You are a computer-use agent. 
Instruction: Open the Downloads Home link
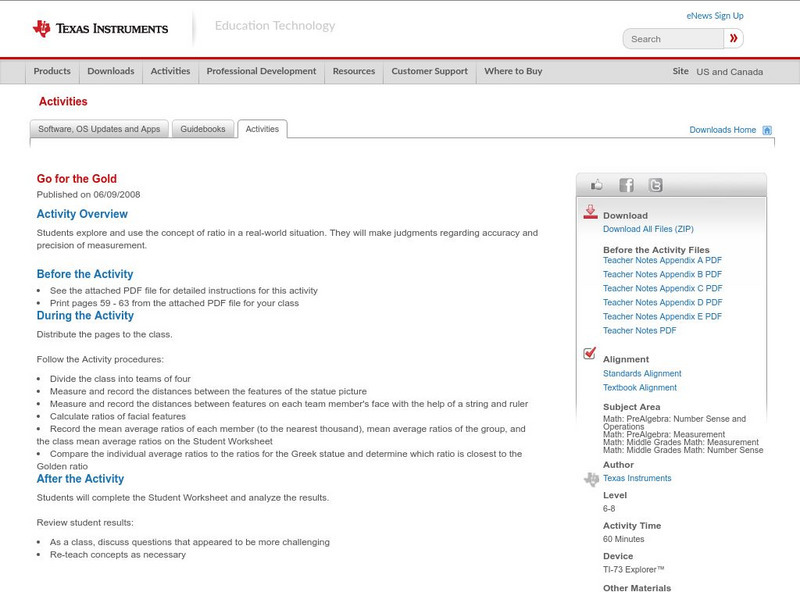[722, 130]
